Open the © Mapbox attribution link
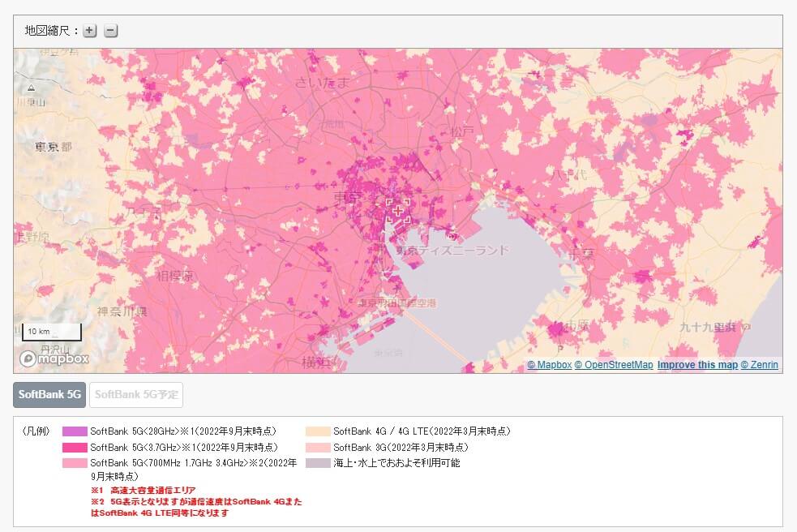This screenshot has height=532, width=797. (x=550, y=365)
